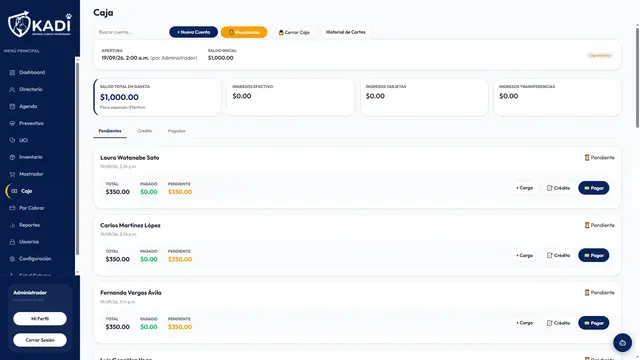Open the Usuarios lock icon
Screen dimensions: 640x360
point(12,242)
